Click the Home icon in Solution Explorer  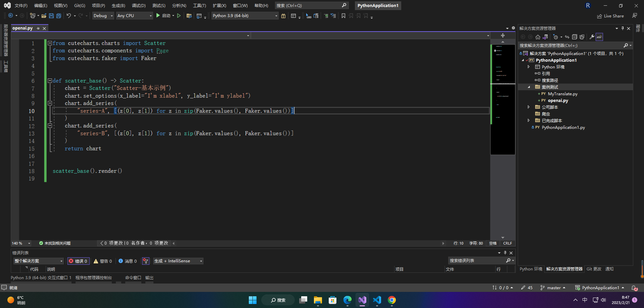[538, 37]
